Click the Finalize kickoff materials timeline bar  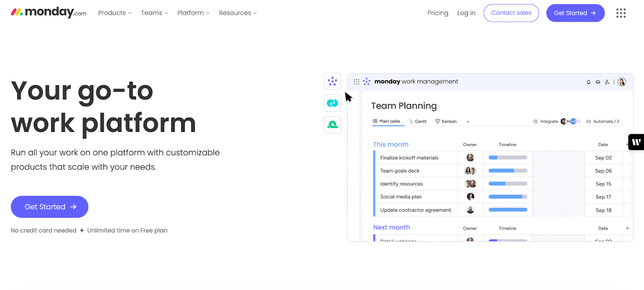click(508, 158)
